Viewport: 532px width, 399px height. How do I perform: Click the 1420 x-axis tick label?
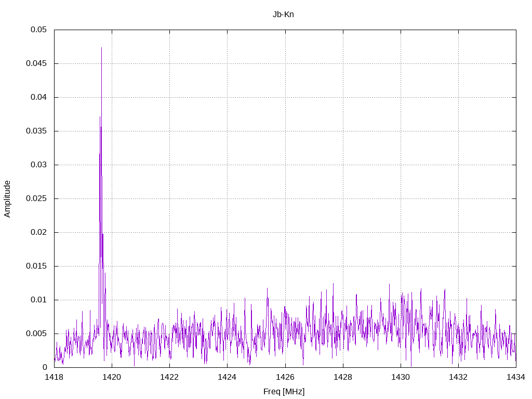tap(112, 377)
